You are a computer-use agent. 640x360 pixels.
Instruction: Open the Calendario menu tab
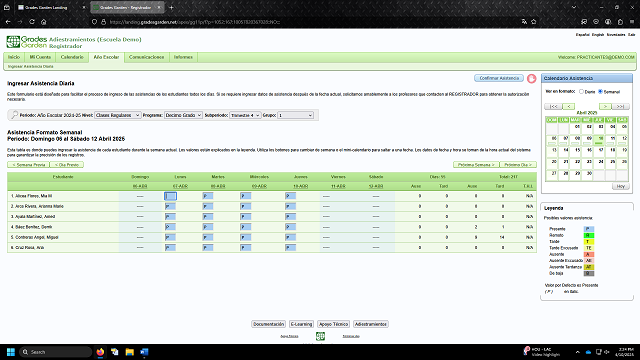click(72, 57)
